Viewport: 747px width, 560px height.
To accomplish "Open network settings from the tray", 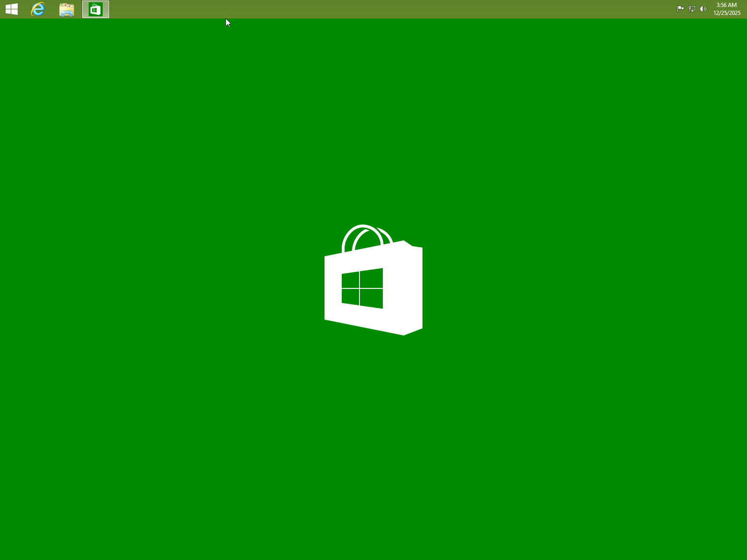I will coord(691,8).
